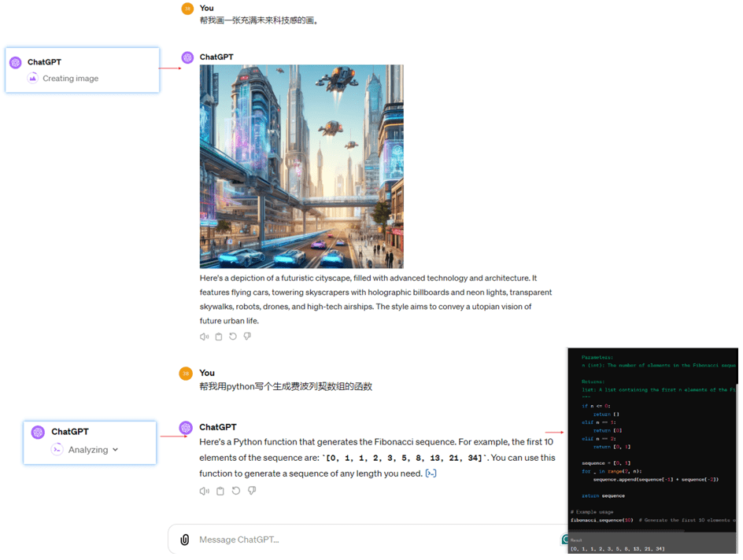Click the 'Creating image' status text

71,79
